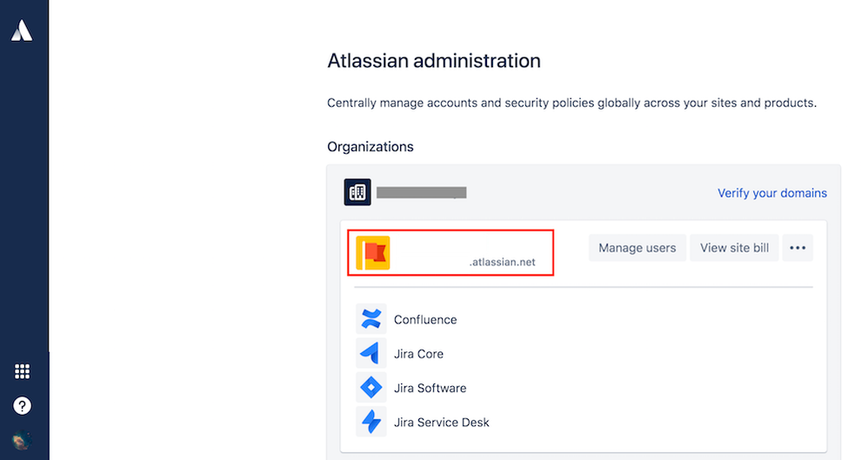
Task: Select the Jira Software label
Action: [x=431, y=388]
